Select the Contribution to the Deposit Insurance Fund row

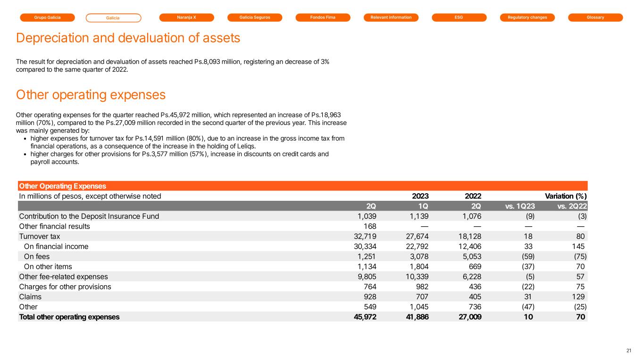[x=89, y=216]
